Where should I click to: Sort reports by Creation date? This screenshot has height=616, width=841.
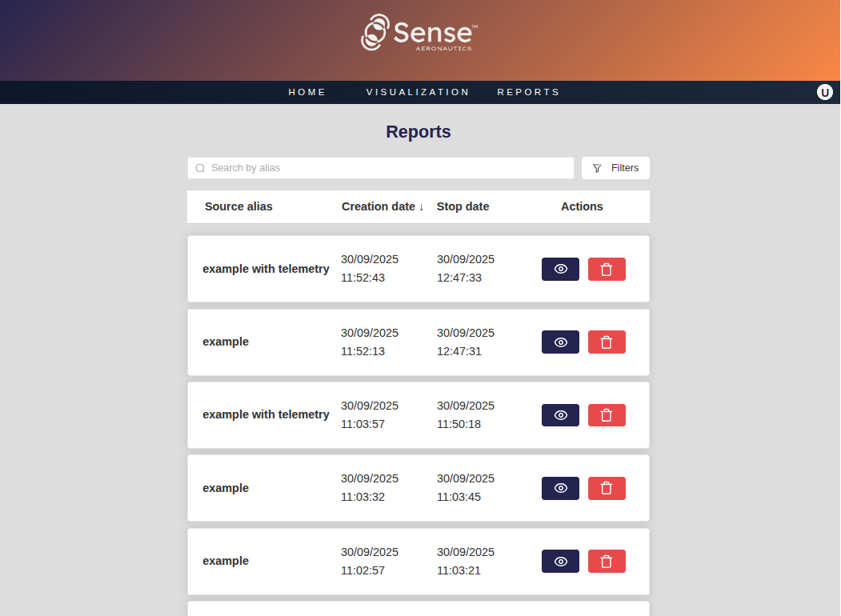tap(382, 206)
